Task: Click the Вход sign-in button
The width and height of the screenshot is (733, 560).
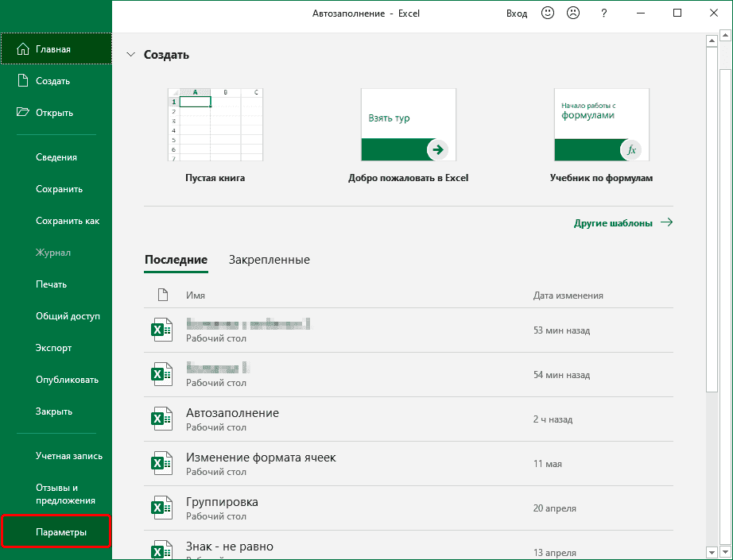Action: pos(517,13)
